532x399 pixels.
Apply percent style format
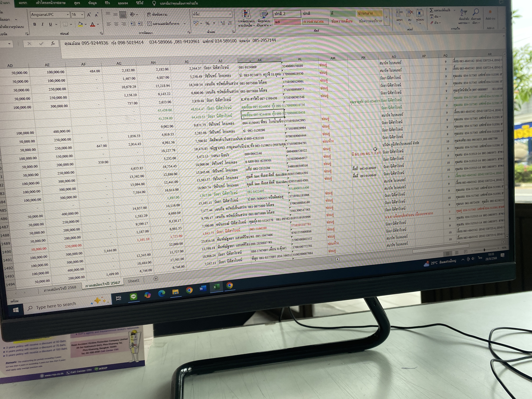[207, 23]
